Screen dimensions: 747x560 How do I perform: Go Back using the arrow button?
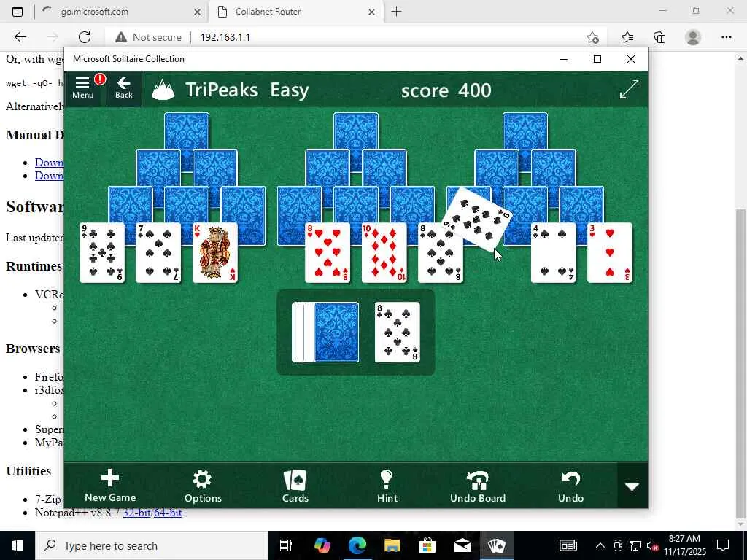(124, 87)
